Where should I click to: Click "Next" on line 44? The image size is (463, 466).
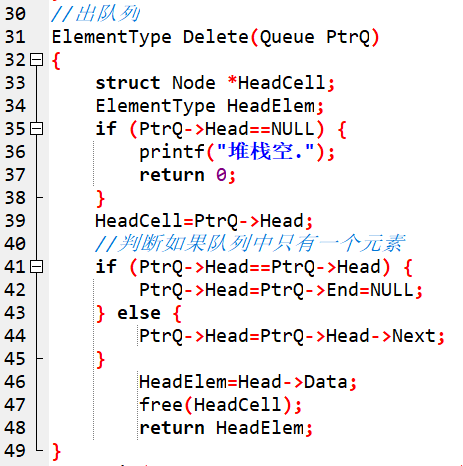(414, 336)
